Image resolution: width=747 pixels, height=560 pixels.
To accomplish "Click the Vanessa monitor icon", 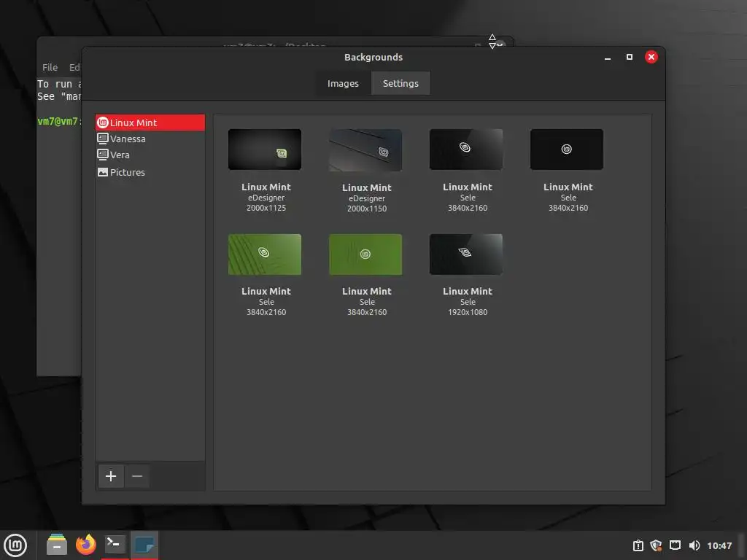I will [102, 139].
